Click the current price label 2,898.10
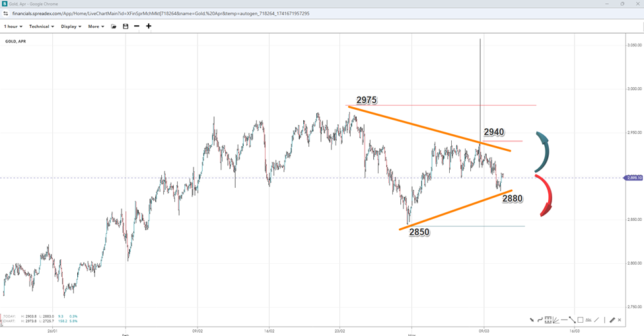Image resolution: width=644 pixels, height=336 pixels. pos(633,178)
